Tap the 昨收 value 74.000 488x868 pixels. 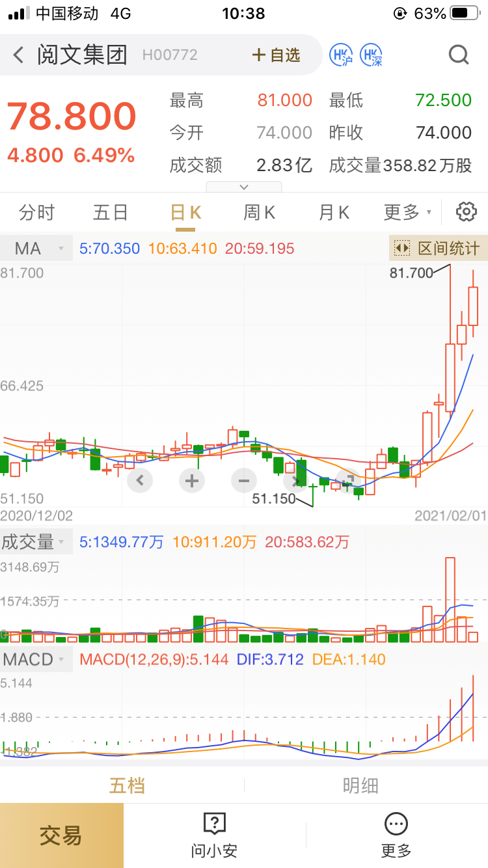[x=444, y=133]
